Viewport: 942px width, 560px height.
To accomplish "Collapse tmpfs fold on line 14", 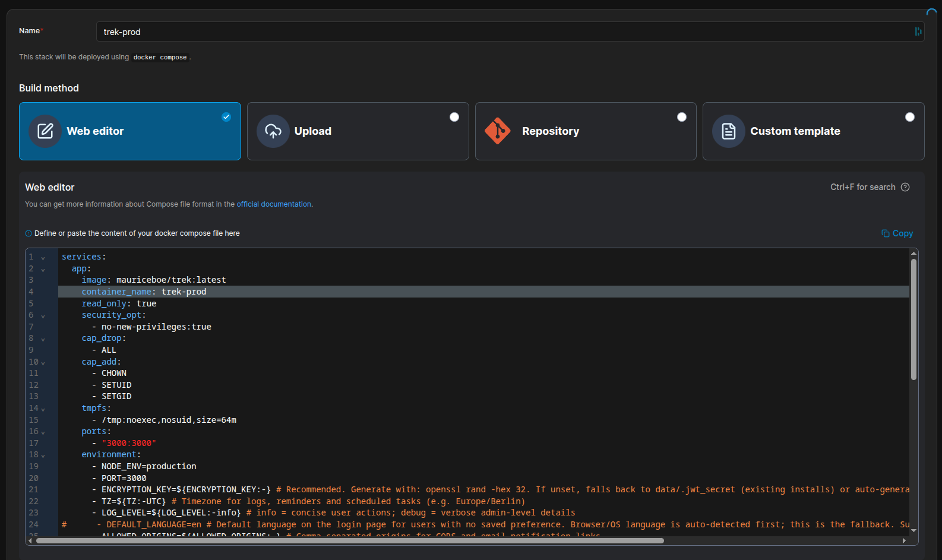I will point(43,409).
